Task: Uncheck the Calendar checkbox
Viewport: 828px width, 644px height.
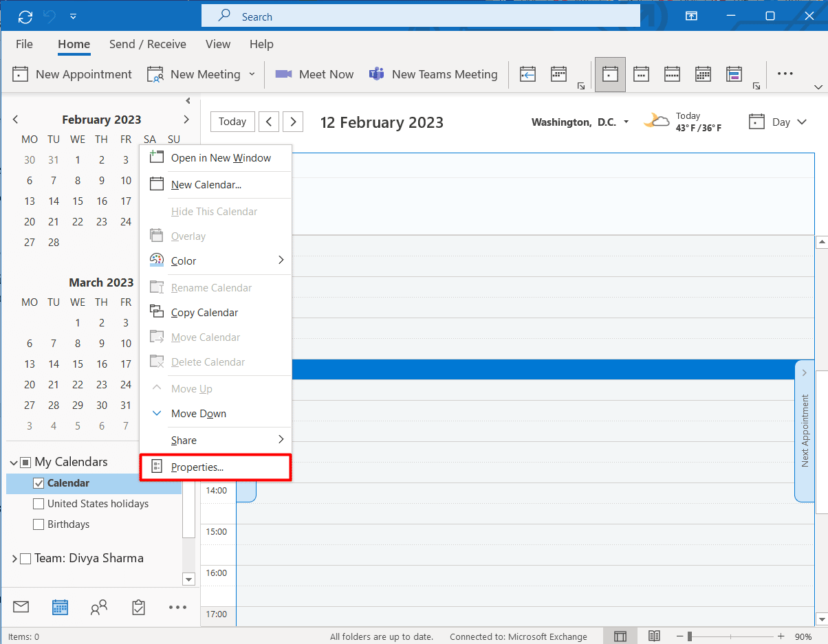Action: (x=39, y=483)
